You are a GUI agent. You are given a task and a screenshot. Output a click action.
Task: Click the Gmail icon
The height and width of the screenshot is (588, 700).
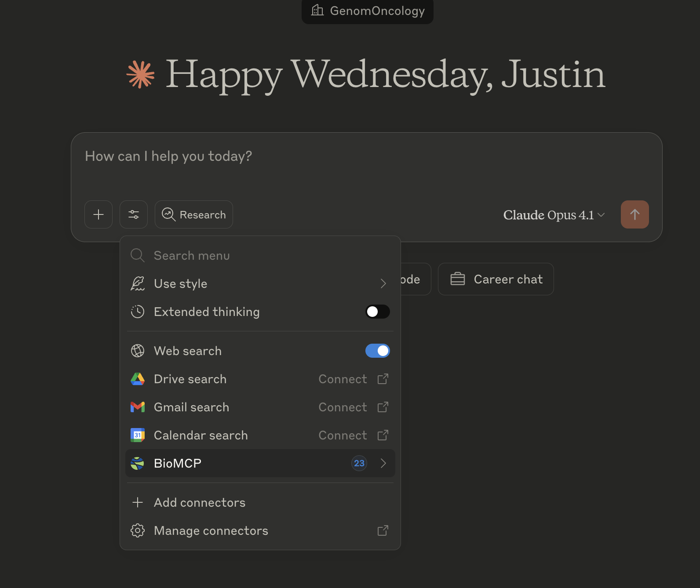(x=138, y=407)
